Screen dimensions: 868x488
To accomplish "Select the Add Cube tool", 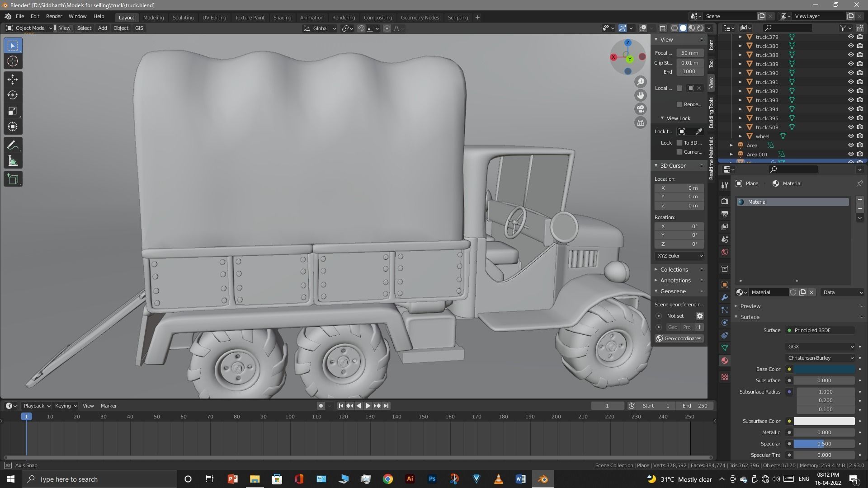I will (x=13, y=179).
